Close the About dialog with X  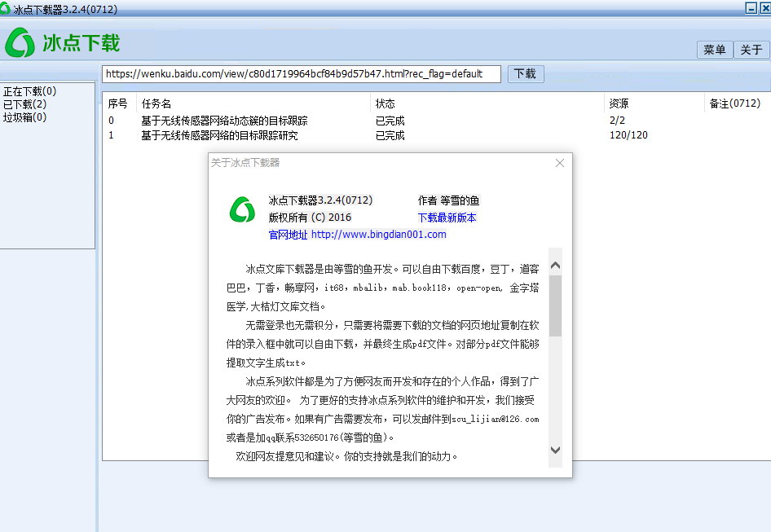pos(559,163)
